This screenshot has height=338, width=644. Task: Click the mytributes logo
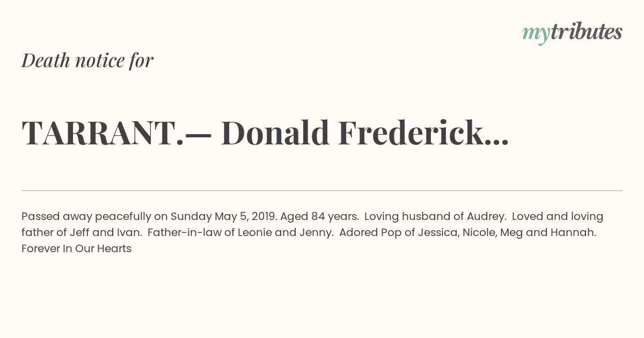point(572,33)
